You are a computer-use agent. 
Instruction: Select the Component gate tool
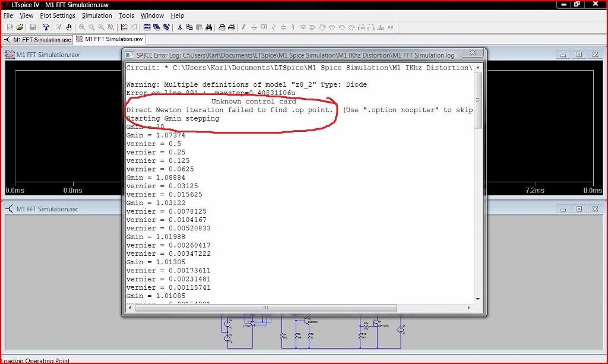coord(312,27)
